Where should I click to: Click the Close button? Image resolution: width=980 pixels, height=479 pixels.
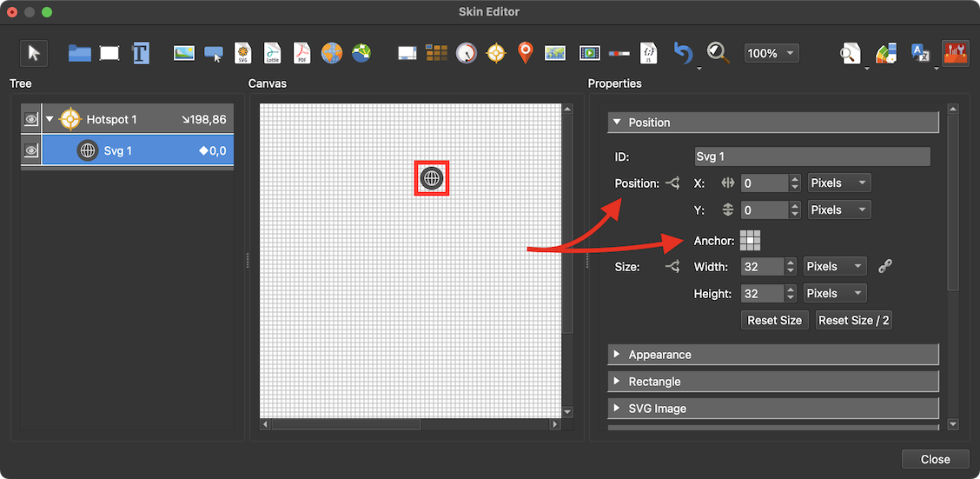pos(935,459)
